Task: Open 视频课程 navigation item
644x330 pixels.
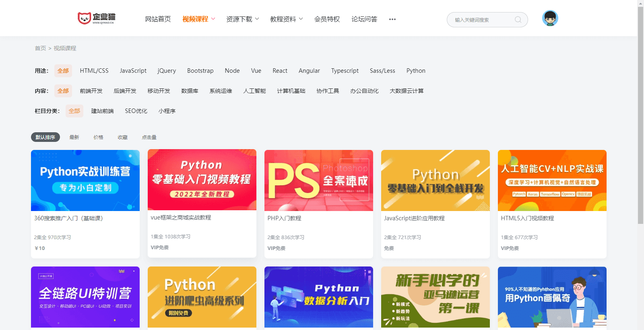Action: 195,19
